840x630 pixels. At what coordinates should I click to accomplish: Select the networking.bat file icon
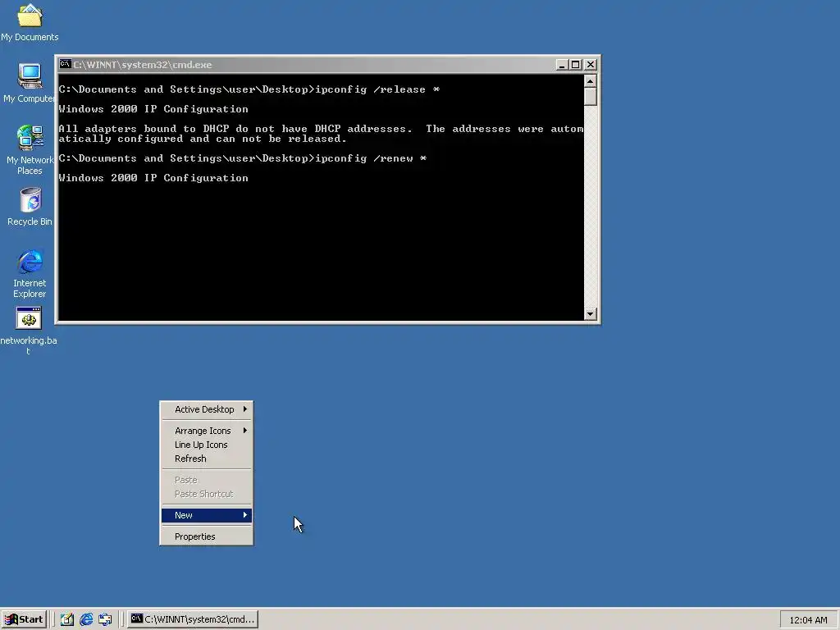(29, 330)
